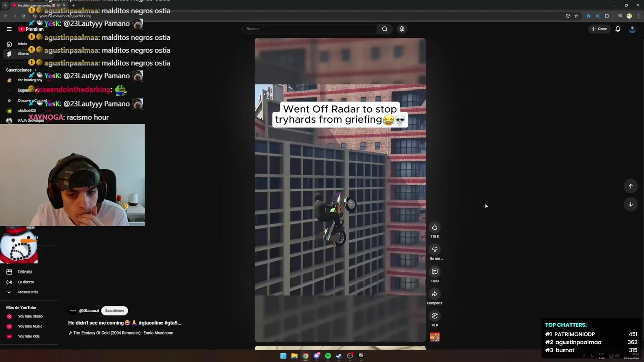Open Steam from taskbar
This screenshot has height=362, width=644.
click(339, 356)
